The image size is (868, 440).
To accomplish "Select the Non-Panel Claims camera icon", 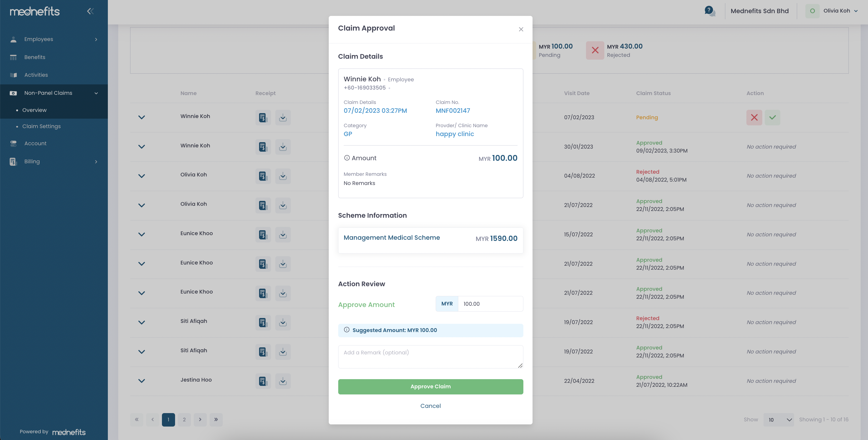I will pos(13,93).
